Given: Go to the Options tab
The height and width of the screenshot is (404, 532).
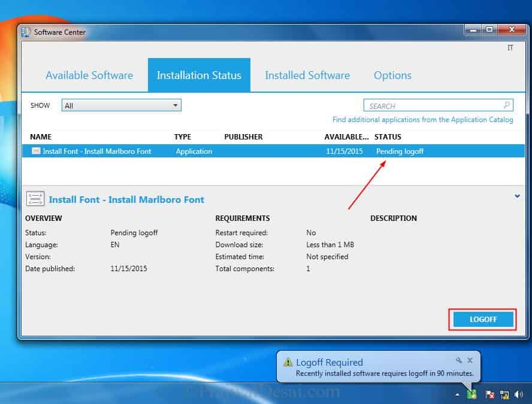Looking at the screenshot, I should coord(392,75).
